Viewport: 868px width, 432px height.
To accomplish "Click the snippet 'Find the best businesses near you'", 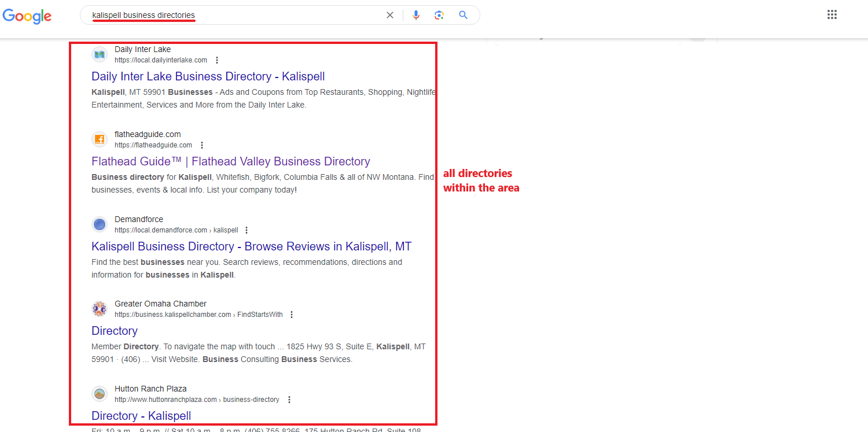I will [x=247, y=268].
